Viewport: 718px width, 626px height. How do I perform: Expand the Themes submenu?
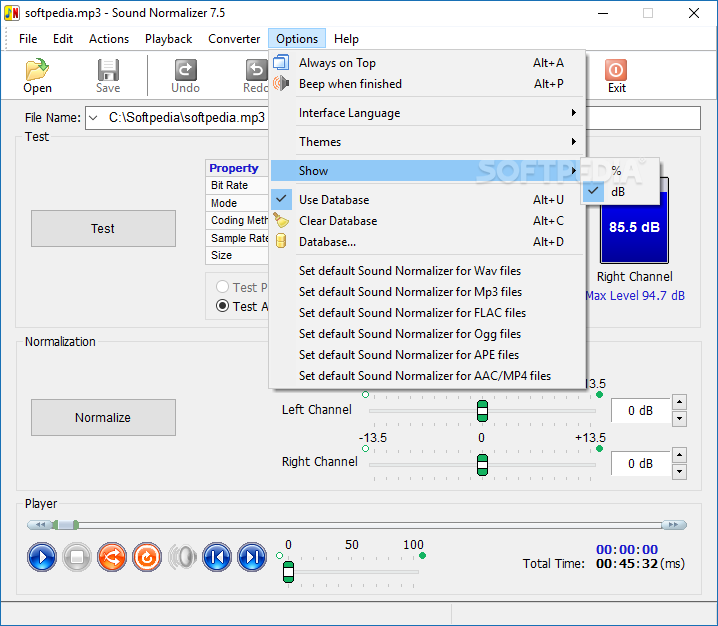point(427,142)
